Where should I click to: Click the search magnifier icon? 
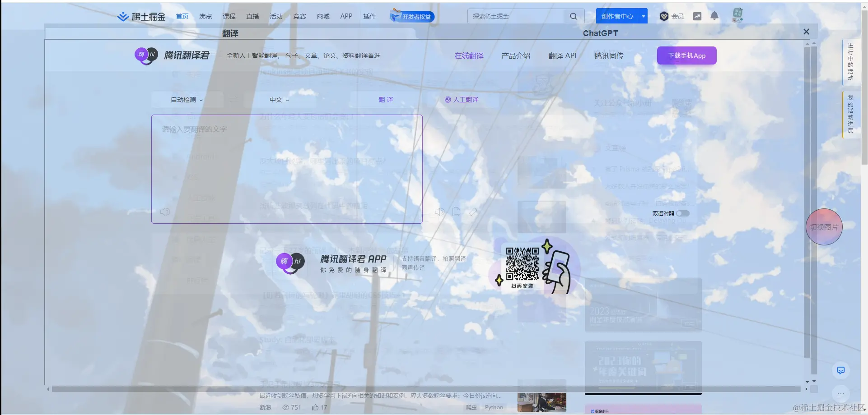point(574,16)
